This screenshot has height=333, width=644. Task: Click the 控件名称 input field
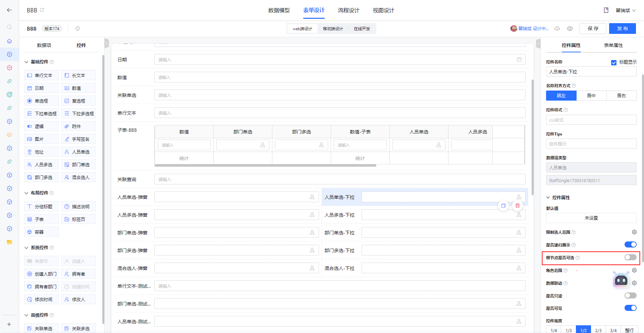pyautogui.click(x=591, y=72)
